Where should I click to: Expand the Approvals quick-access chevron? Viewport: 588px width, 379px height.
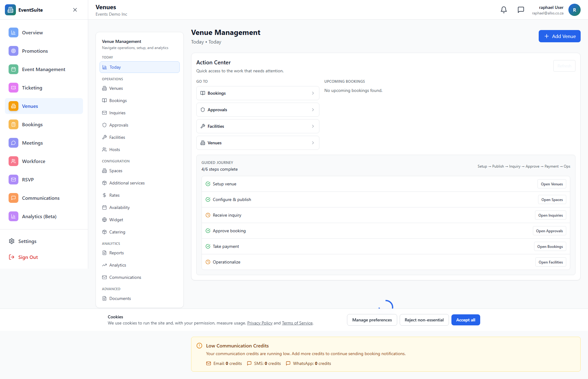[313, 110]
